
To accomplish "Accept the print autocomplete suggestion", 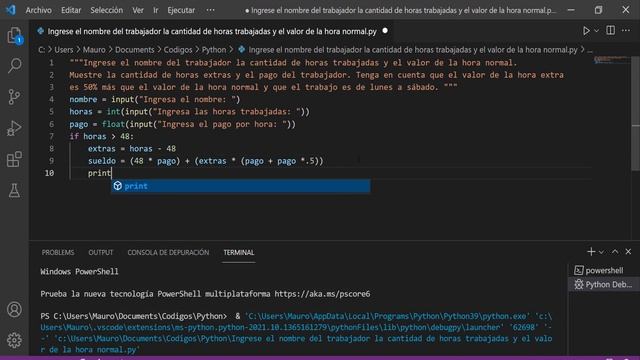I will click(x=241, y=186).
